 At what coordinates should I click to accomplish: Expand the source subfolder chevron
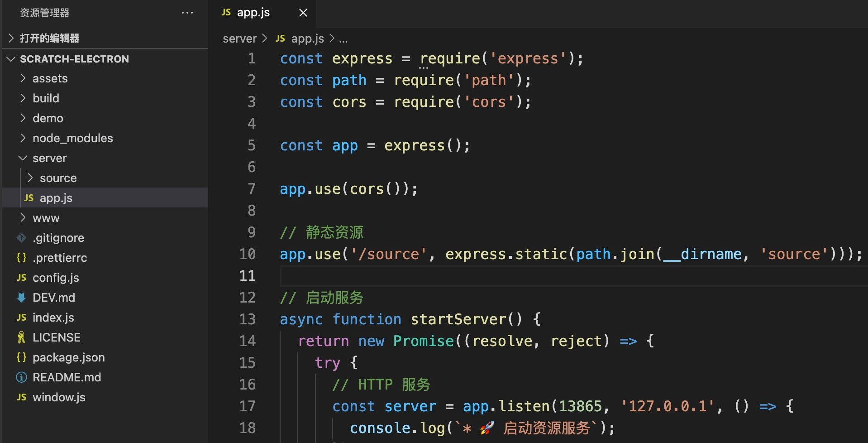pyautogui.click(x=30, y=178)
